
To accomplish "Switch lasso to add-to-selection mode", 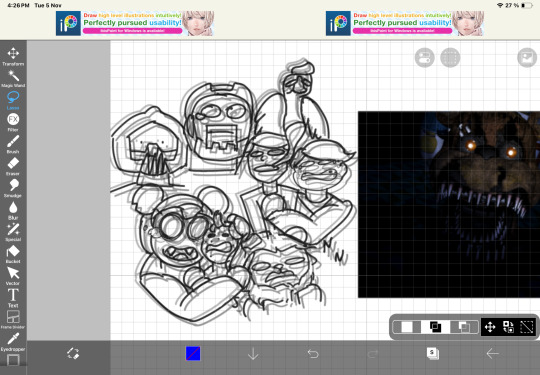I will click(435, 327).
